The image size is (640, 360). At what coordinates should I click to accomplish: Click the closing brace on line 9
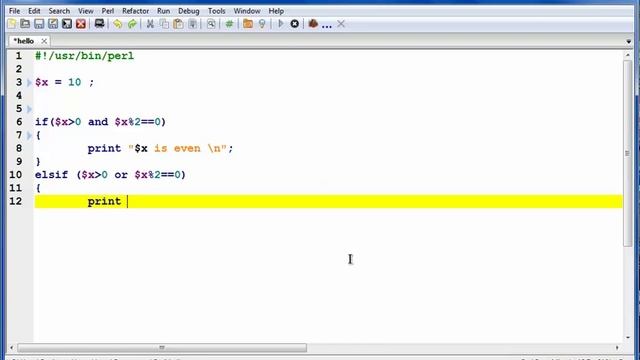point(38,162)
